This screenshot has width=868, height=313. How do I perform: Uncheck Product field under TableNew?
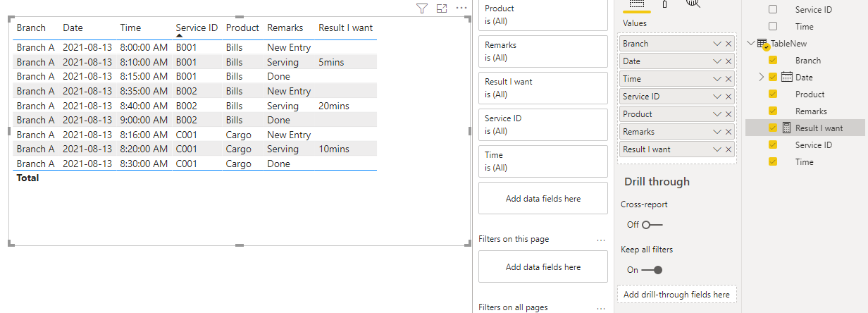tap(773, 94)
